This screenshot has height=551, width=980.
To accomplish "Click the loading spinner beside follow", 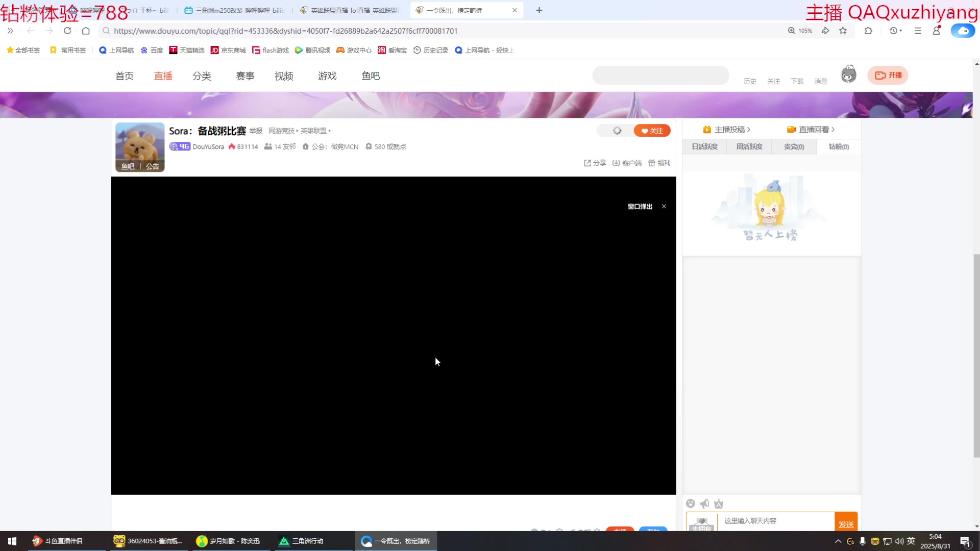I will 617,131.
